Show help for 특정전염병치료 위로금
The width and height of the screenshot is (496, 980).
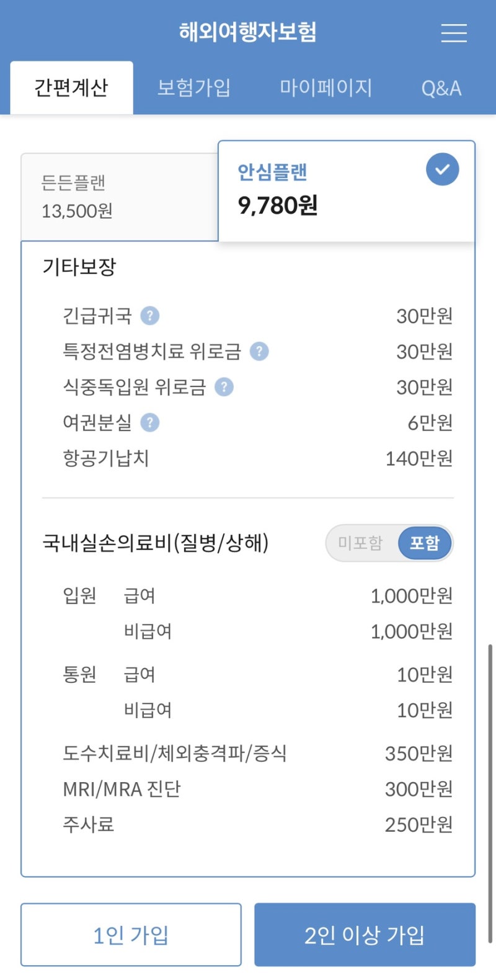click(x=259, y=352)
